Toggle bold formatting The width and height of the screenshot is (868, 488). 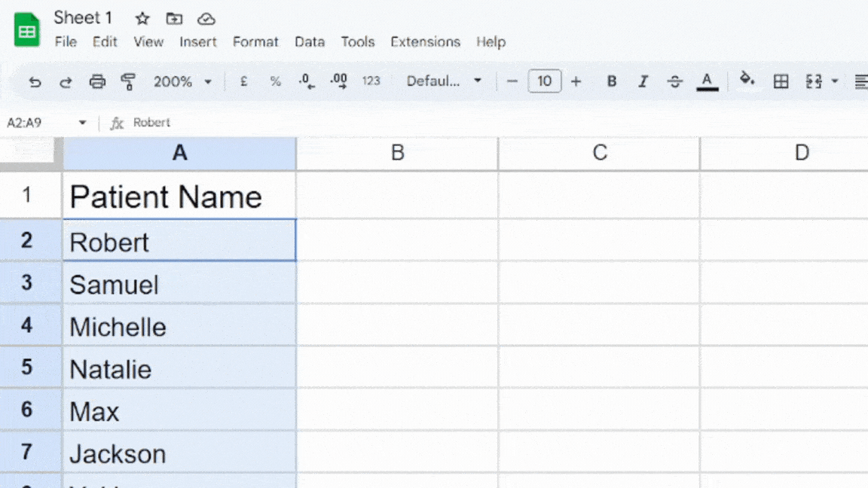(611, 81)
